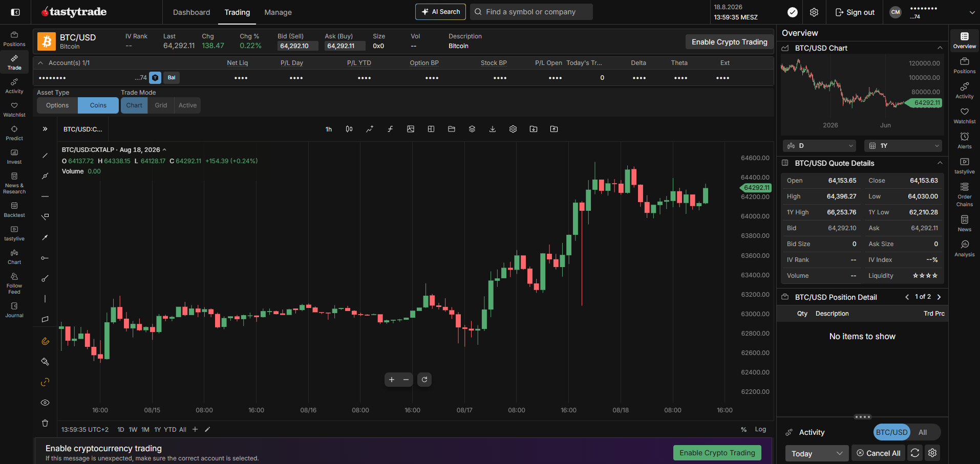Screen dimensions: 980x464
Task: Switch to the Trading tab
Action: click(x=237, y=12)
